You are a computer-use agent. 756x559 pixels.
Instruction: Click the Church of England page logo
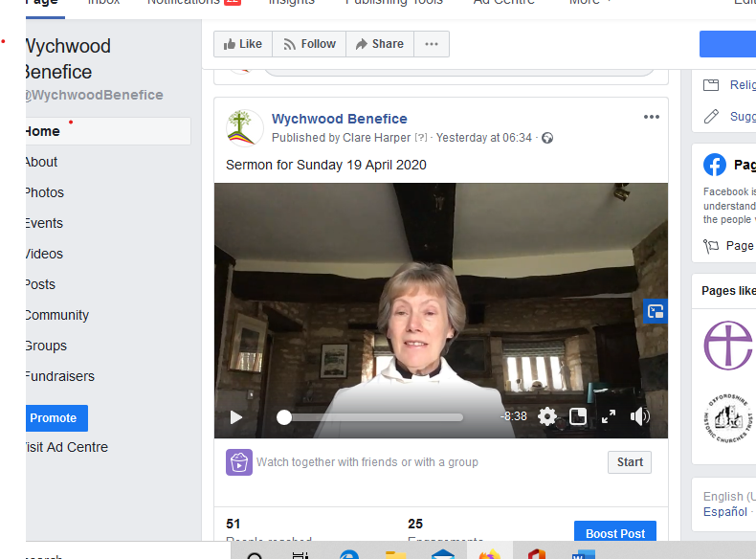click(x=728, y=346)
